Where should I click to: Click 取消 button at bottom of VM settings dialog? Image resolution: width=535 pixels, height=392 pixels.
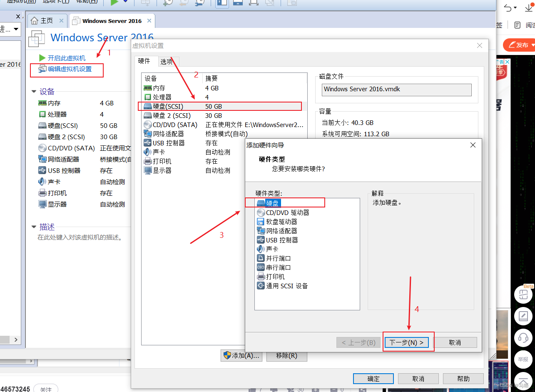(x=418, y=378)
